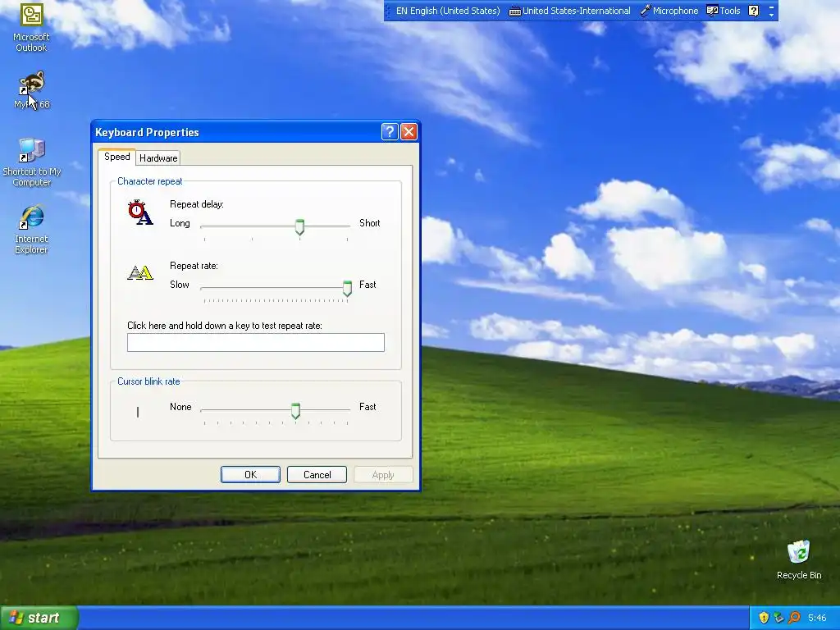Viewport: 840px width, 630px height.
Task: Click the Fast label of Repeat rate
Action: [x=367, y=285]
